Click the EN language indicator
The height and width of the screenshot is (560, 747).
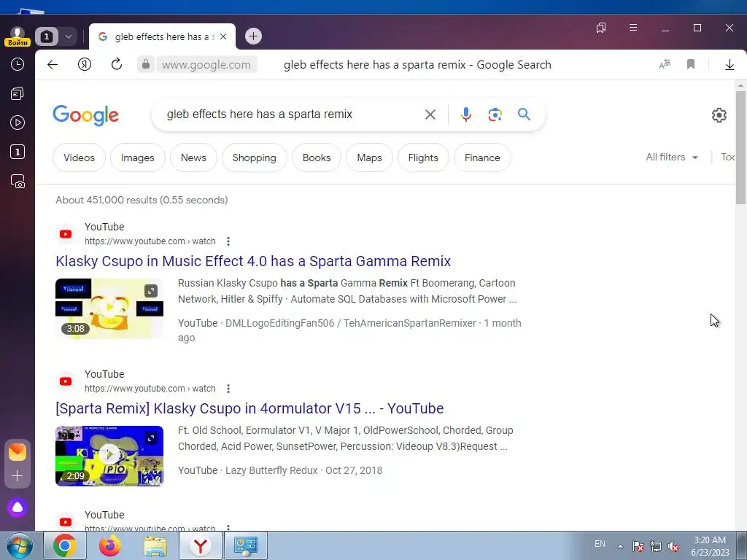point(600,544)
